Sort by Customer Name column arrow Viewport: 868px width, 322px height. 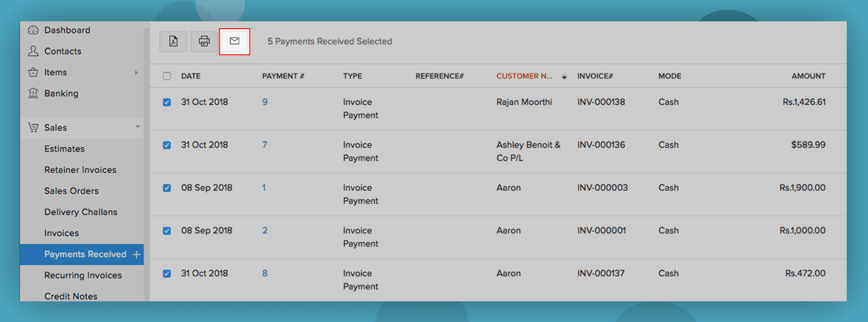pos(564,77)
